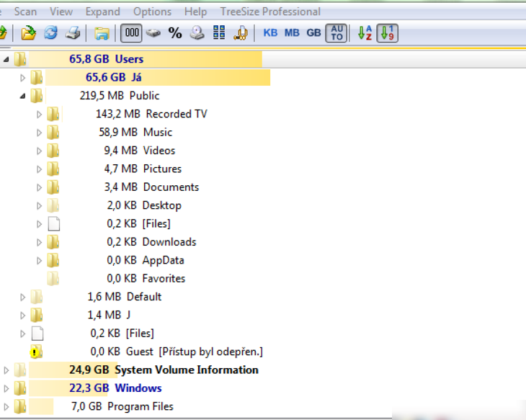This screenshot has width=526, height=420.
Task: Expand the Desktop folder
Action: 39,205
